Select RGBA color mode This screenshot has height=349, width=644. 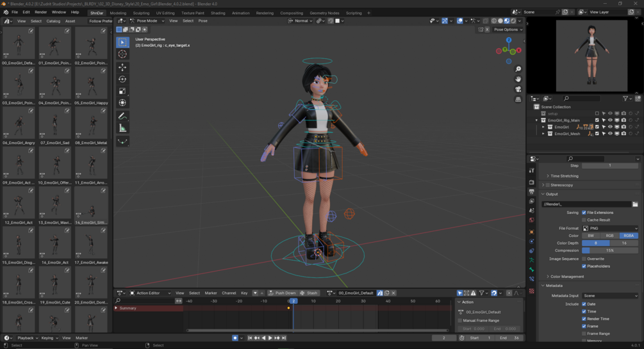pos(629,236)
